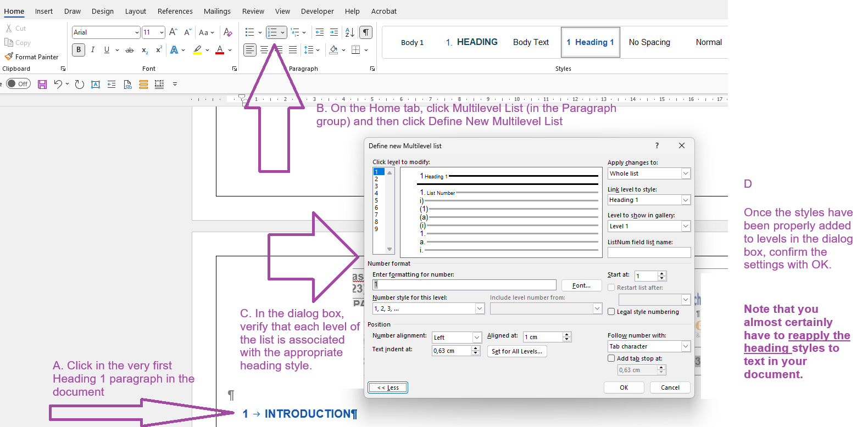
Task: Open the font size dropdown
Action: tap(162, 32)
